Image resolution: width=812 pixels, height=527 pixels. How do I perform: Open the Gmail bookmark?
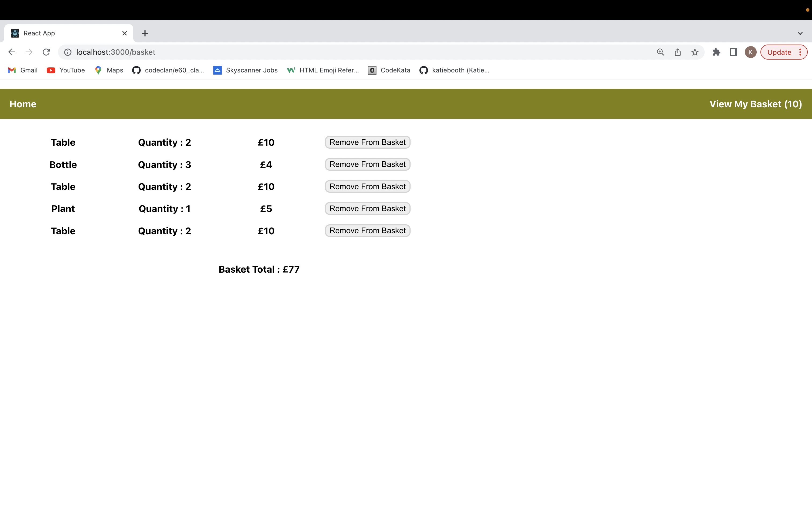(22, 70)
